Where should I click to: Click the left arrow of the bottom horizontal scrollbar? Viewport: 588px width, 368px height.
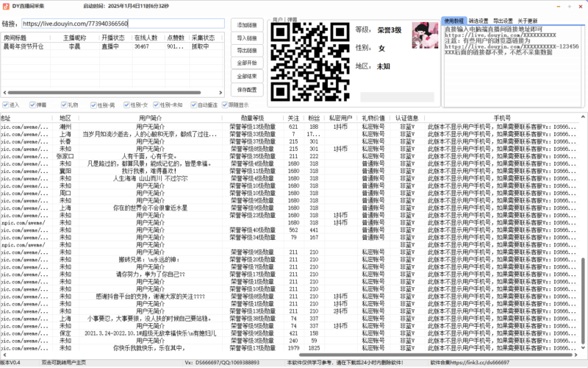(x=4, y=355)
